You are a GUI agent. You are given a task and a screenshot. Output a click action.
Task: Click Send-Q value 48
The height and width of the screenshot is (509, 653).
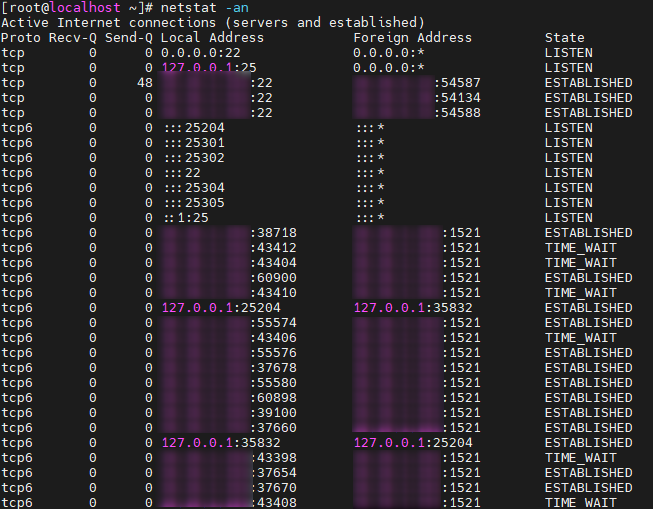(x=145, y=83)
